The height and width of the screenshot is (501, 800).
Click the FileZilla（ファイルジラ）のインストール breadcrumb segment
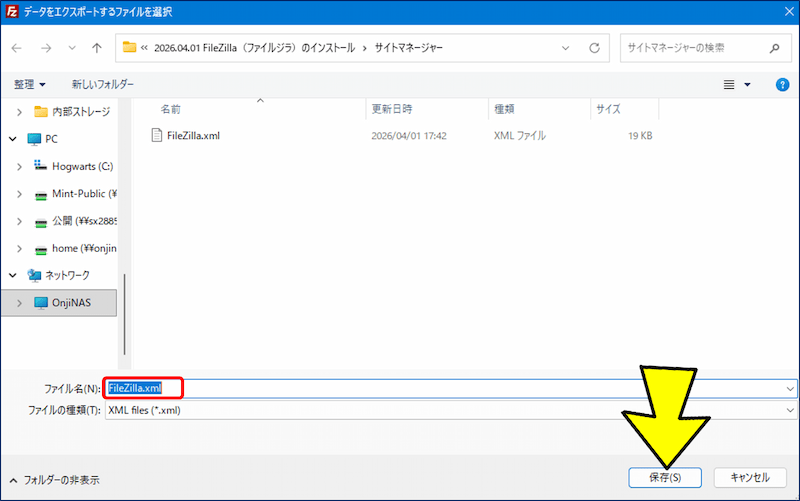point(255,48)
